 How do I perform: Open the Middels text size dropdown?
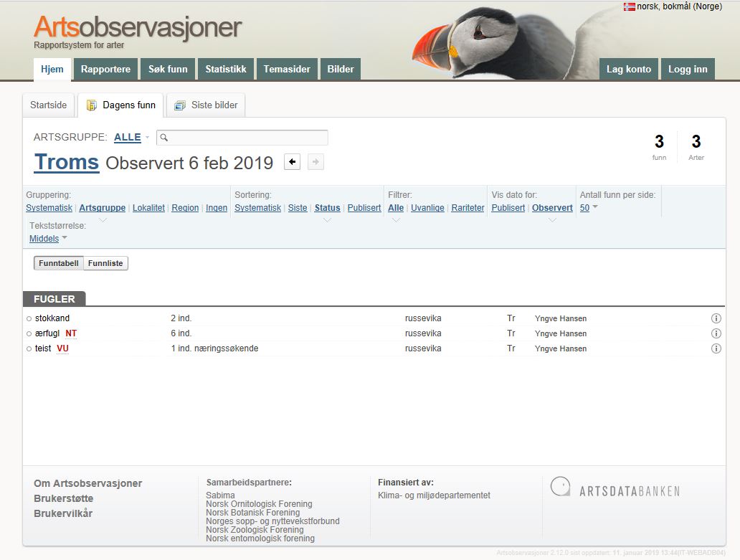point(48,239)
